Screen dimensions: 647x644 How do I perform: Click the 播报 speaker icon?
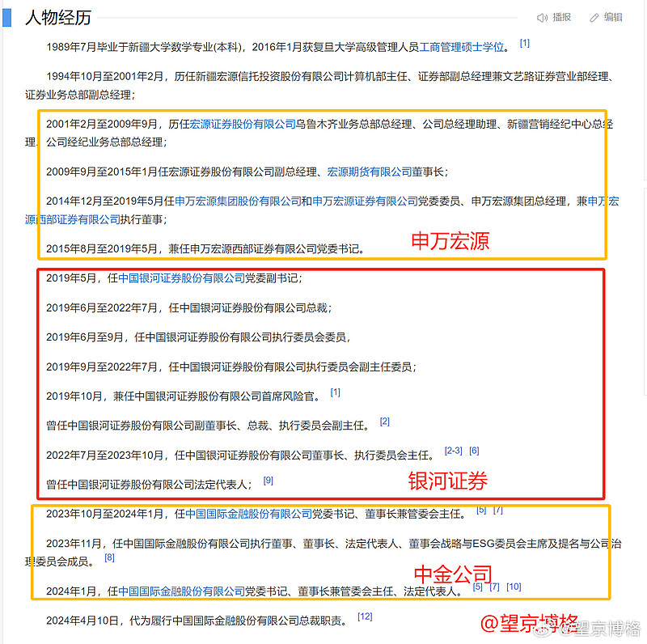point(542,18)
